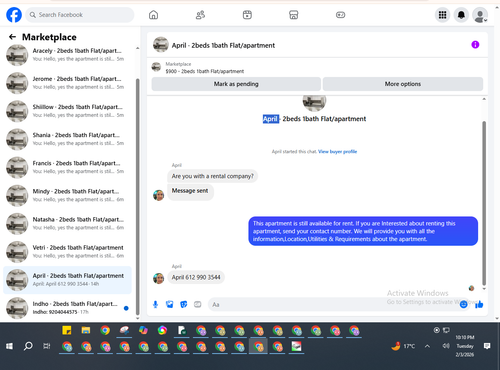
Task: Select April's apartment conversation in list
Action: [x=68, y=280]
